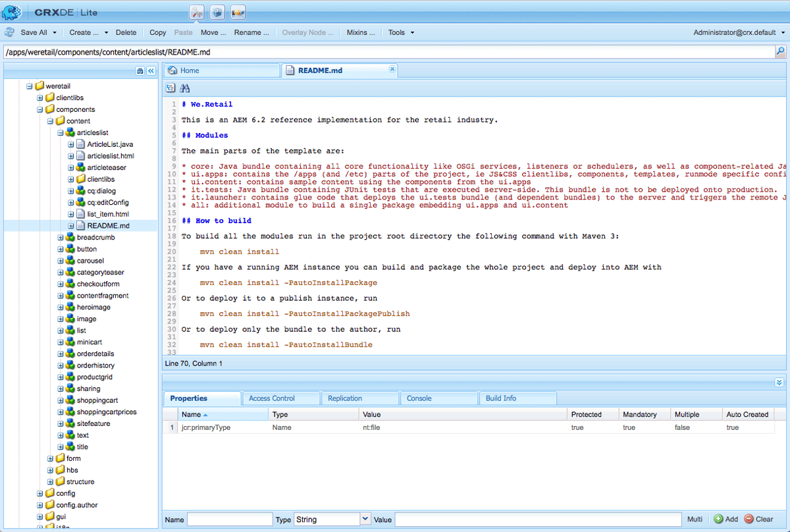
Task: Collapse the tree panel with the double-arrow control
Action: 151,70
